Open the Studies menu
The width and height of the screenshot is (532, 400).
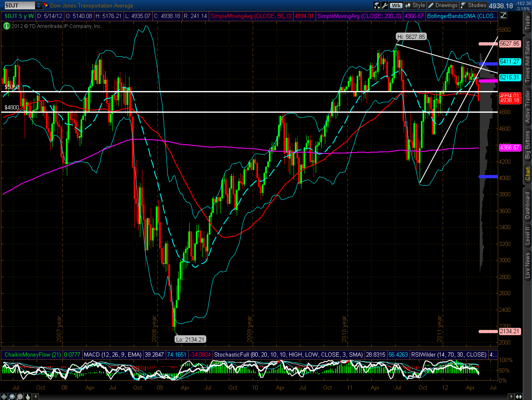tap(474, 5)
